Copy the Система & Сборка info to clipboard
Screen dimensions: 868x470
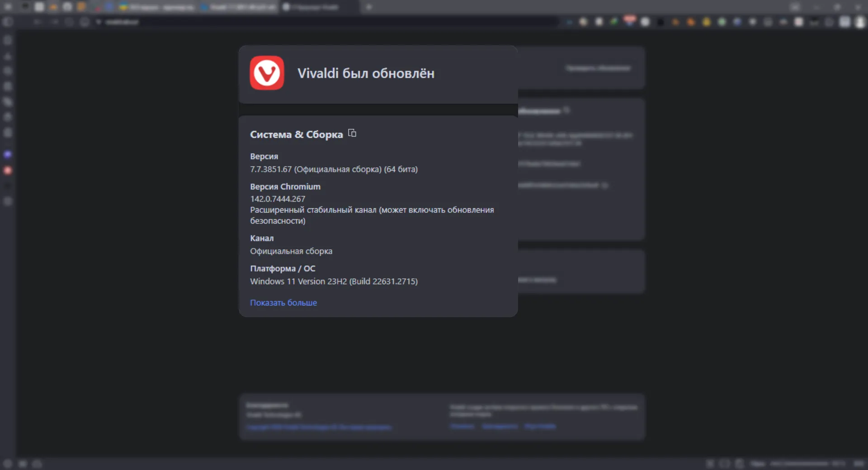pyautogui.click(x=352, y=133)
